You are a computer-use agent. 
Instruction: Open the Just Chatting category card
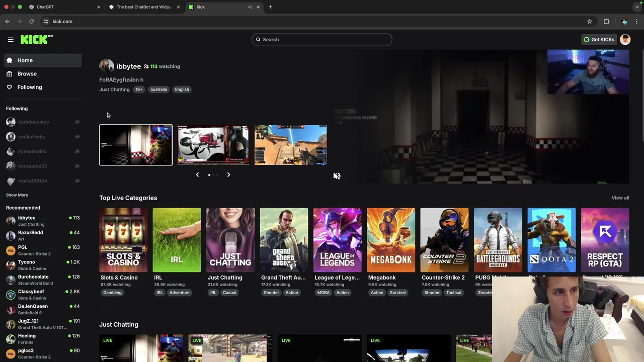click(x=230, y=240)
